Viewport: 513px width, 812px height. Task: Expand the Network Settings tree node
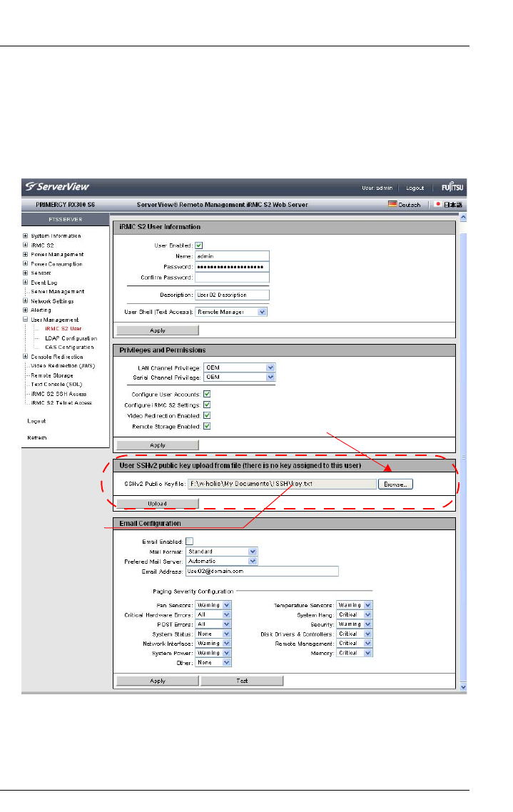coord(26,301)
